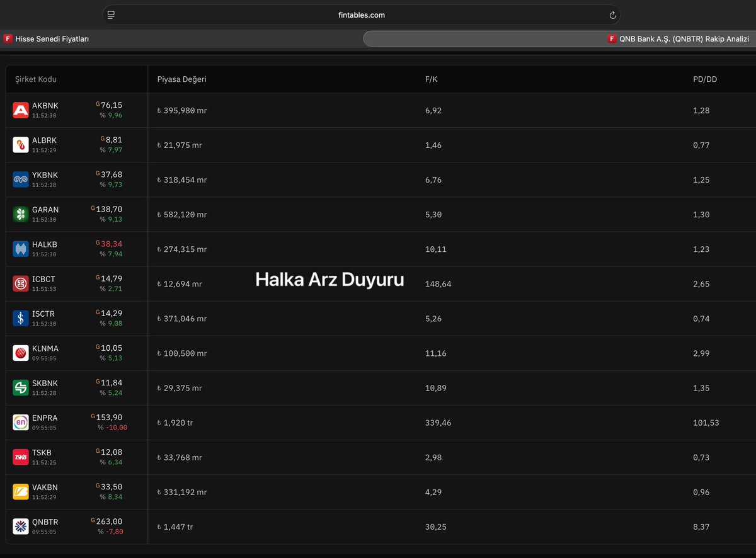Screen dimensions: 756x558
Task: Open the ALBRK stock code link
Action: [44, 140]
